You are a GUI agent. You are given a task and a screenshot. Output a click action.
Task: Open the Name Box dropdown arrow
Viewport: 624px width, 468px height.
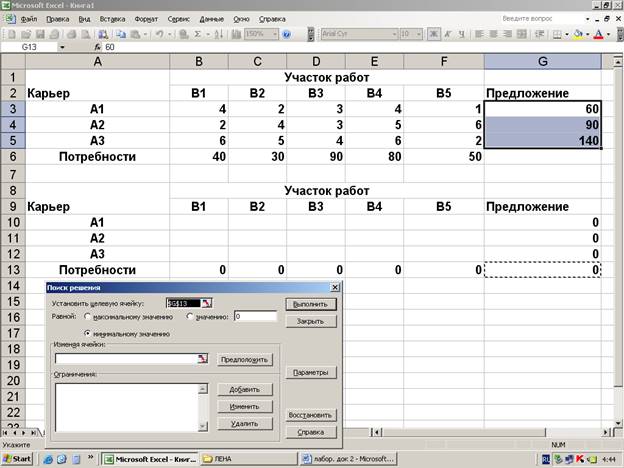pyautogui.click(x=62, y=47)
